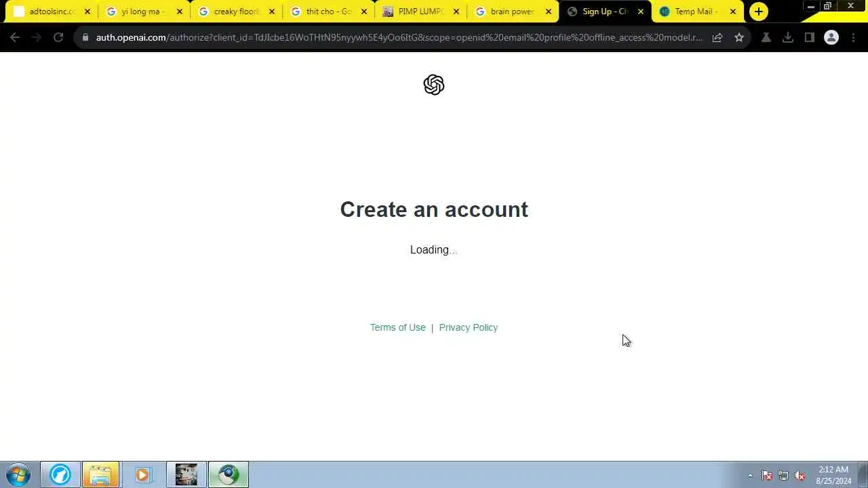Select the active browser taskbar button
Image resolution: width=868 pixels, height=488 pixels.
[229, 474]
